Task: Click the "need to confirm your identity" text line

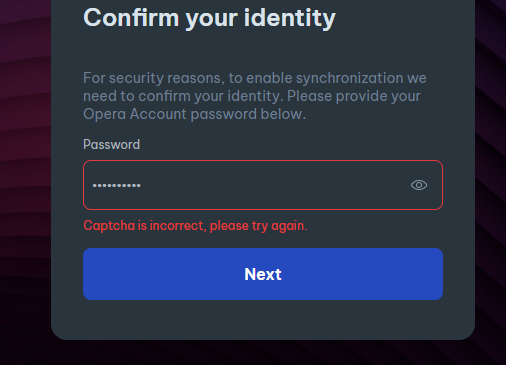Action: click(x=252, y=96)
